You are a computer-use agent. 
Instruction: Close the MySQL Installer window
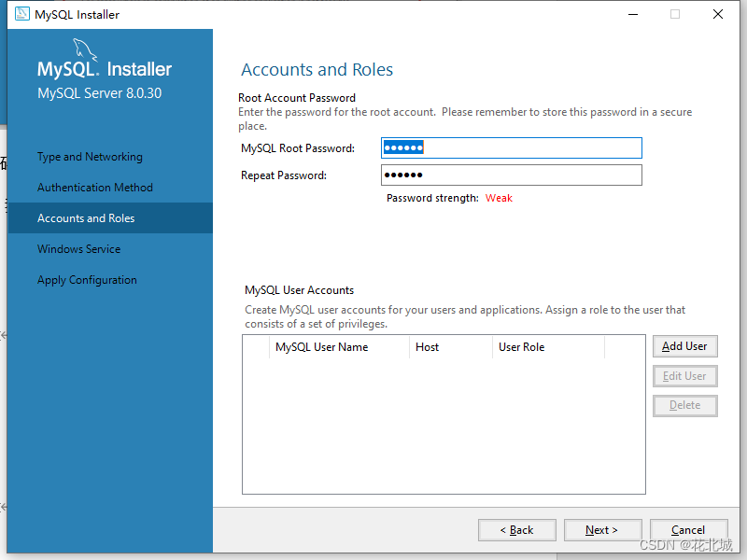click(x=718, y=14)
